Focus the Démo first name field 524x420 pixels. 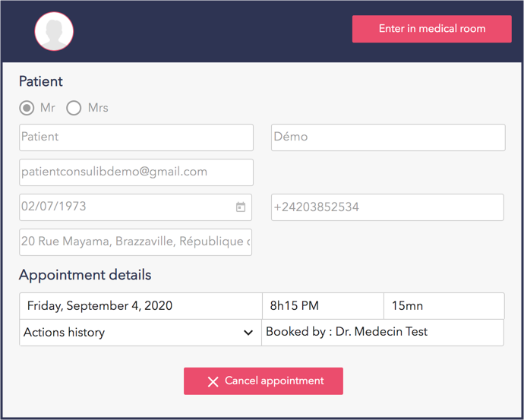(x=388, y=137)
